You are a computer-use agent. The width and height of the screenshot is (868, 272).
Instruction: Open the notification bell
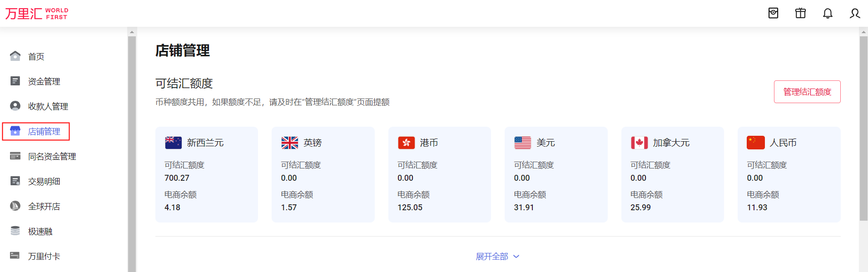pyautogui.click(x=828, y=14)
